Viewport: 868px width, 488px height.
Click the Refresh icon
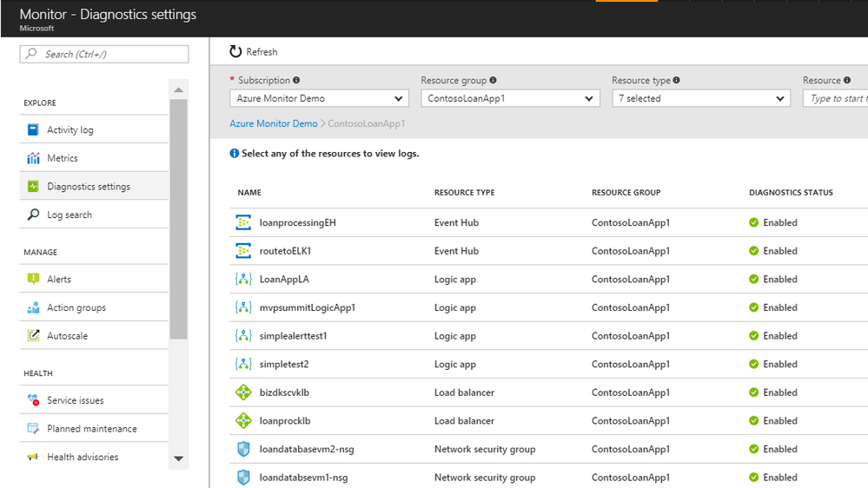235,52
